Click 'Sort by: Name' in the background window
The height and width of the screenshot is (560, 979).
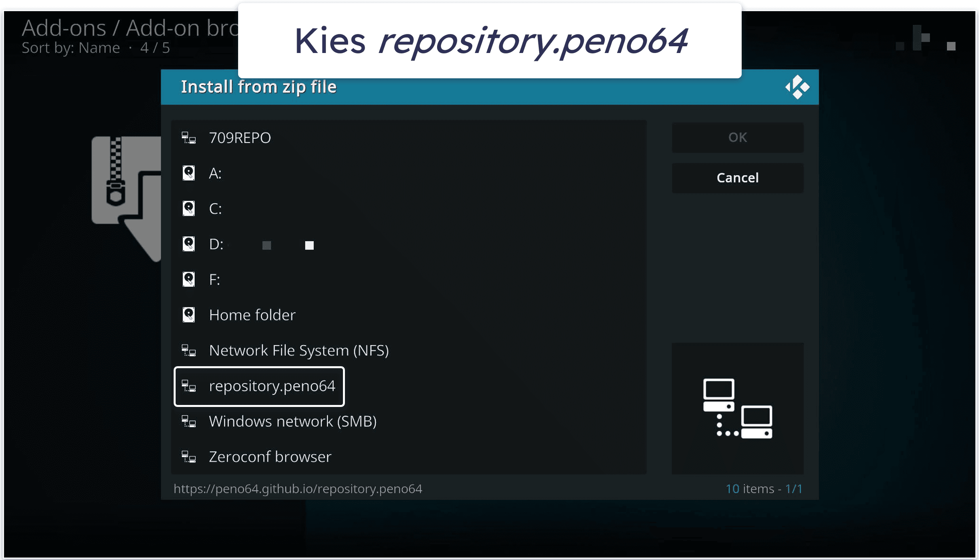(70, 48)
